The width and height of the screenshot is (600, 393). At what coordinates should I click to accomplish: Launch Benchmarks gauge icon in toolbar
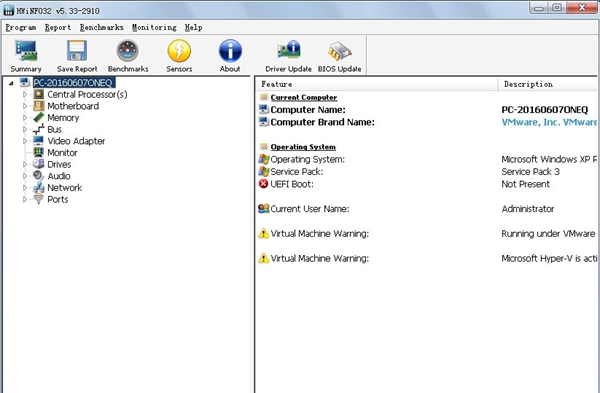127,51
